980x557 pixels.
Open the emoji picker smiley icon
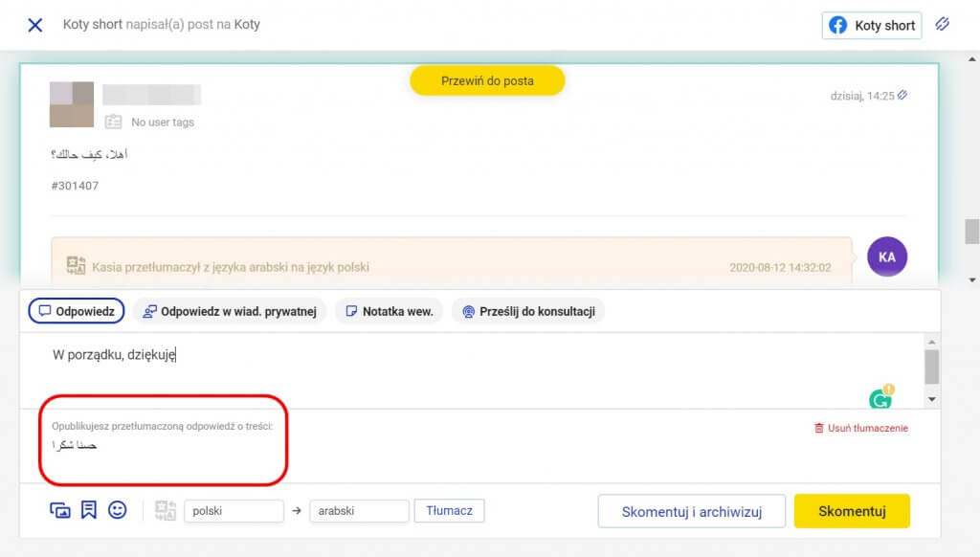[118, 510]
